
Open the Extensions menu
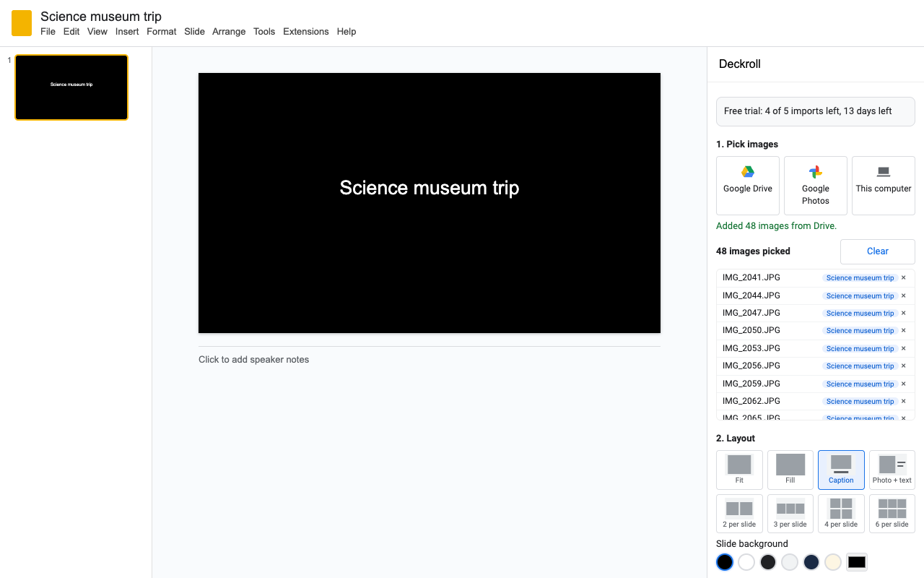[x=306, y=32]
